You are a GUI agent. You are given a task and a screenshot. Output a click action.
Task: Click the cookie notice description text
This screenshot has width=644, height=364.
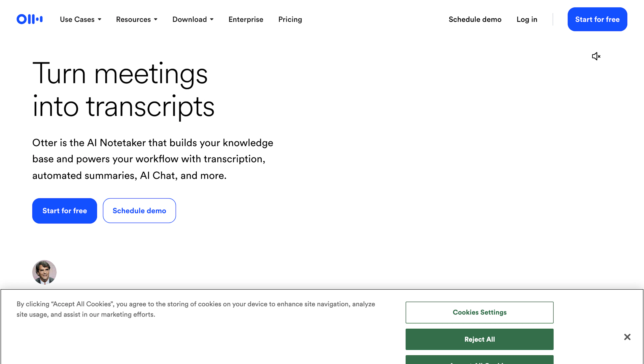[196, 309]
